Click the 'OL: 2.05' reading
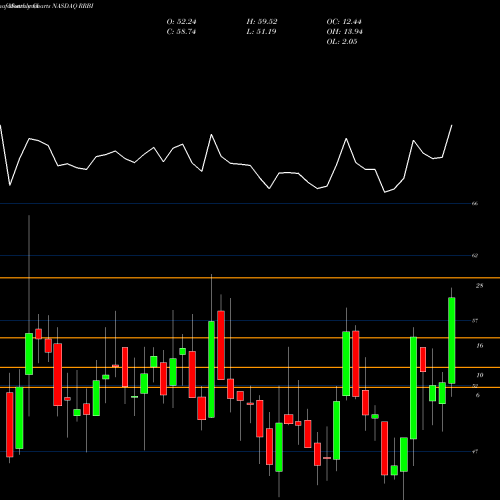500x500 pixels. pyautogui.click(x=342, y=42)
